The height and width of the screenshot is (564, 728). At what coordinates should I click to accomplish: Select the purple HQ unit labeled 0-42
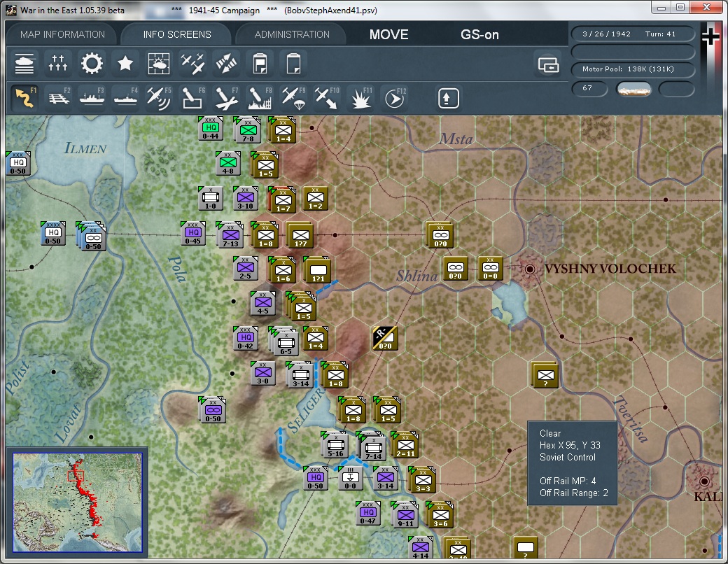245,339
